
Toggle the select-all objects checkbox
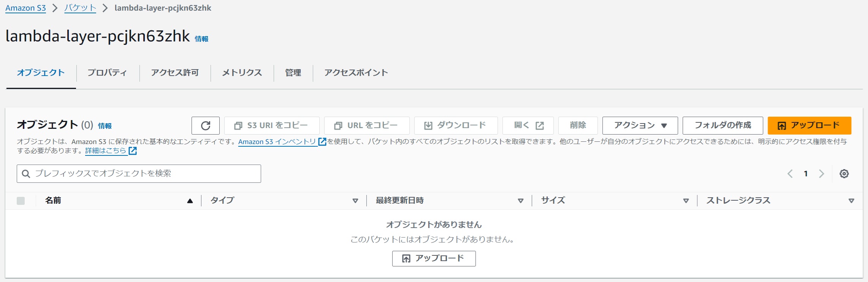coord(21,201)
